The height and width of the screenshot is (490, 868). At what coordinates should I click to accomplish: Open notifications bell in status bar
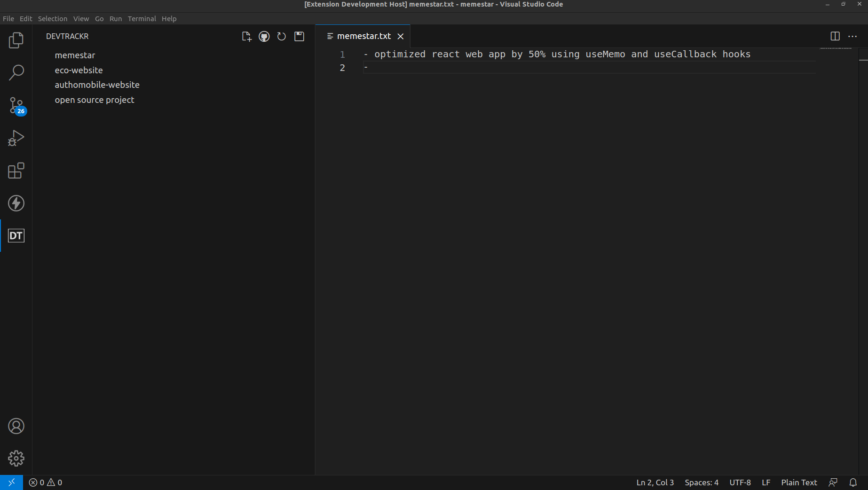[853, 482]
